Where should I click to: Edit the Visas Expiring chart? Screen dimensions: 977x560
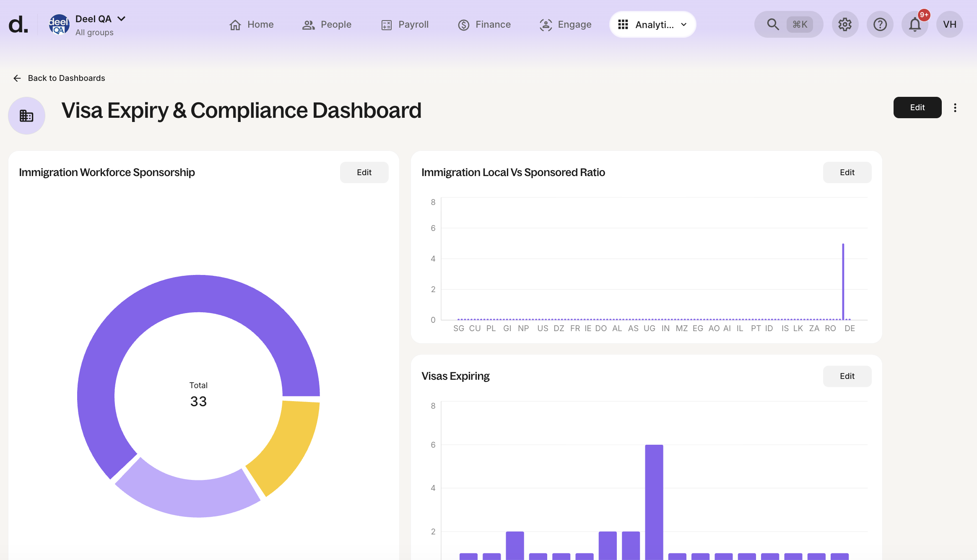[x=847, y=376]
